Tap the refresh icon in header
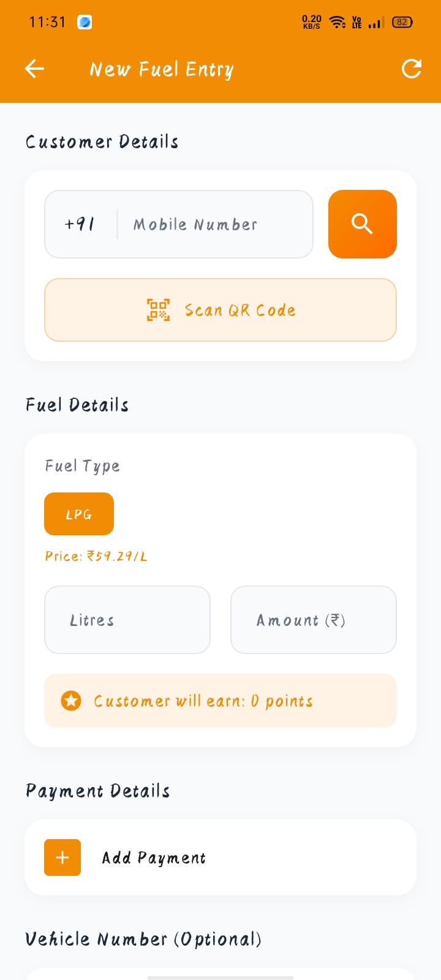 [x=412, y=69]
